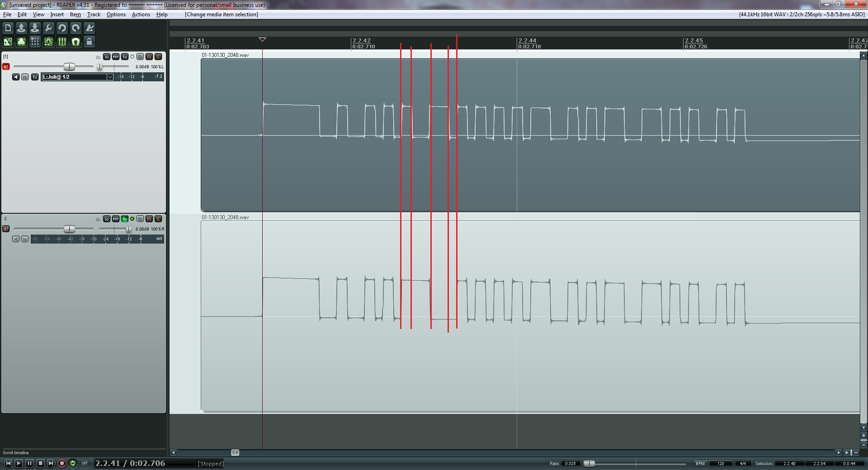868x470 pixels.
Task: Toggle track 1 phase invert button
Action: 140,57
